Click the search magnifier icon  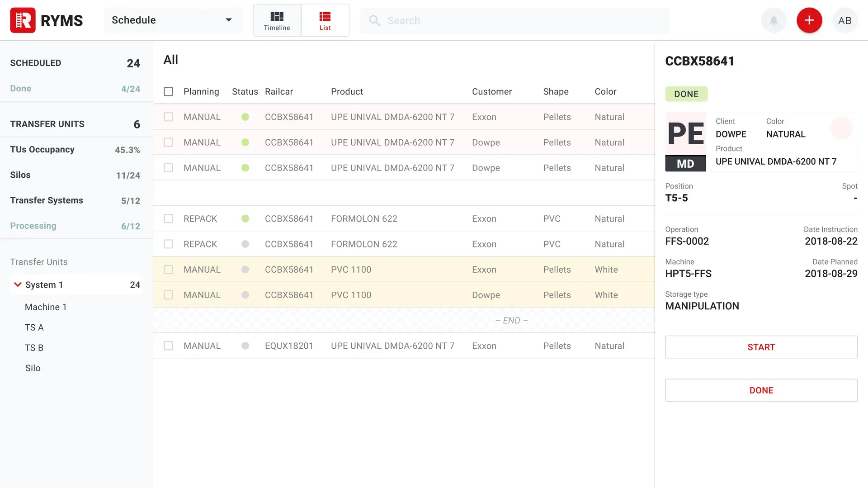pos(374,20)
